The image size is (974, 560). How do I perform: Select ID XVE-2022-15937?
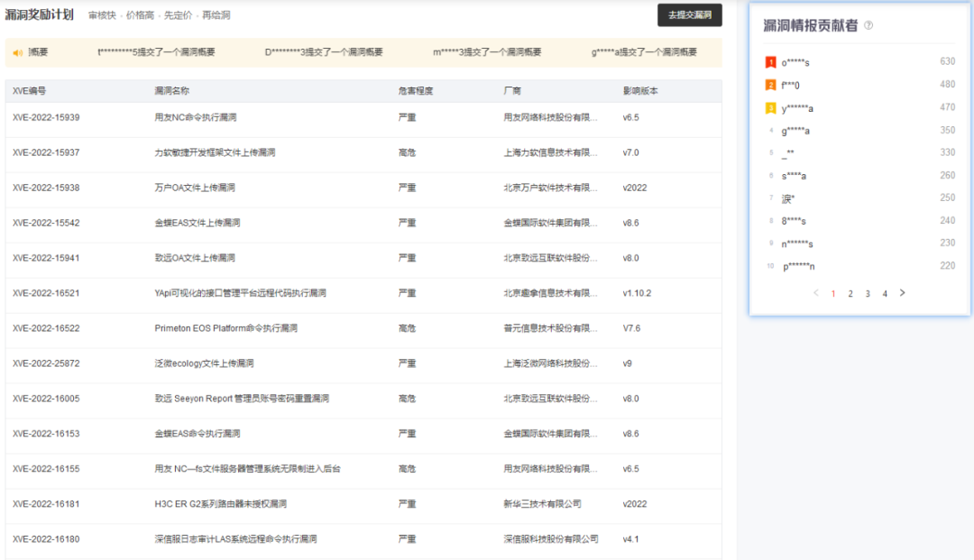tap(46, 152)
